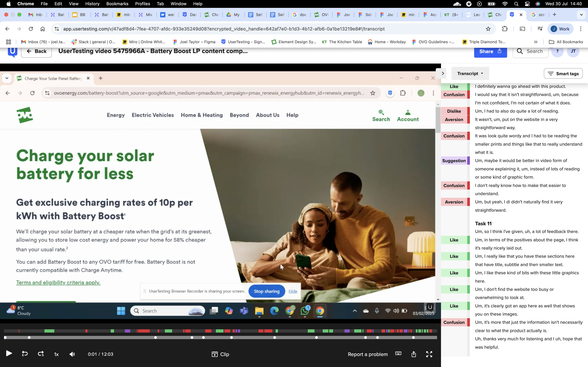588x367 pixels.
Task: Open Chrome extensions puzzle icon
Action: (505, 29)
